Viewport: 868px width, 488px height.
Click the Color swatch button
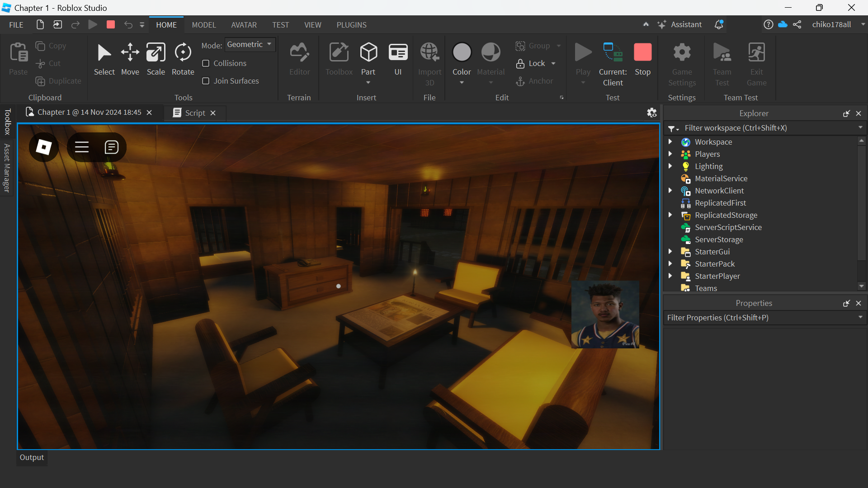[462, 52]
